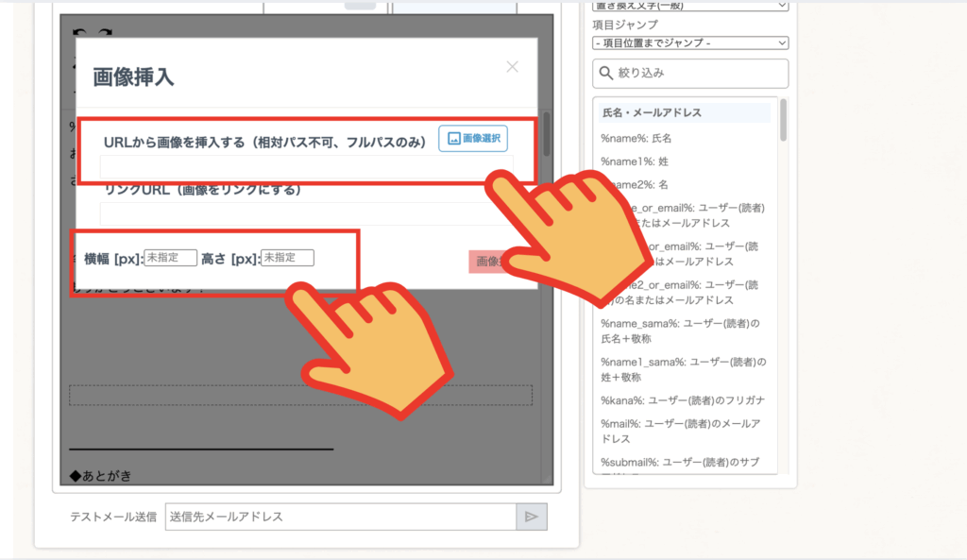Click the 横幅 [px] width field
The width and height of the screenshot is (967, 560).
(x=170, y=258)
